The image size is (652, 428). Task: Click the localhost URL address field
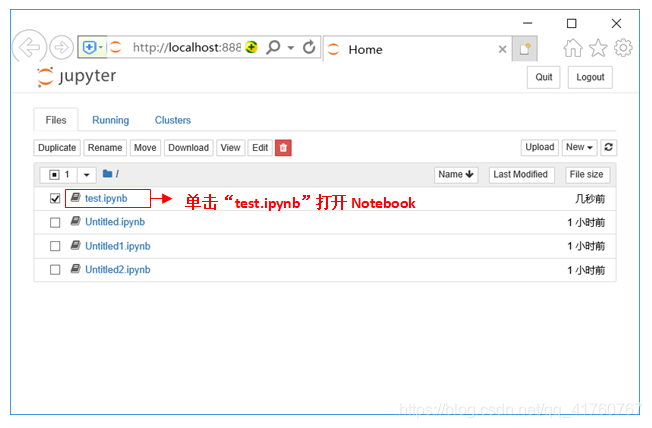pyautogui.click(x=187, y=47)
